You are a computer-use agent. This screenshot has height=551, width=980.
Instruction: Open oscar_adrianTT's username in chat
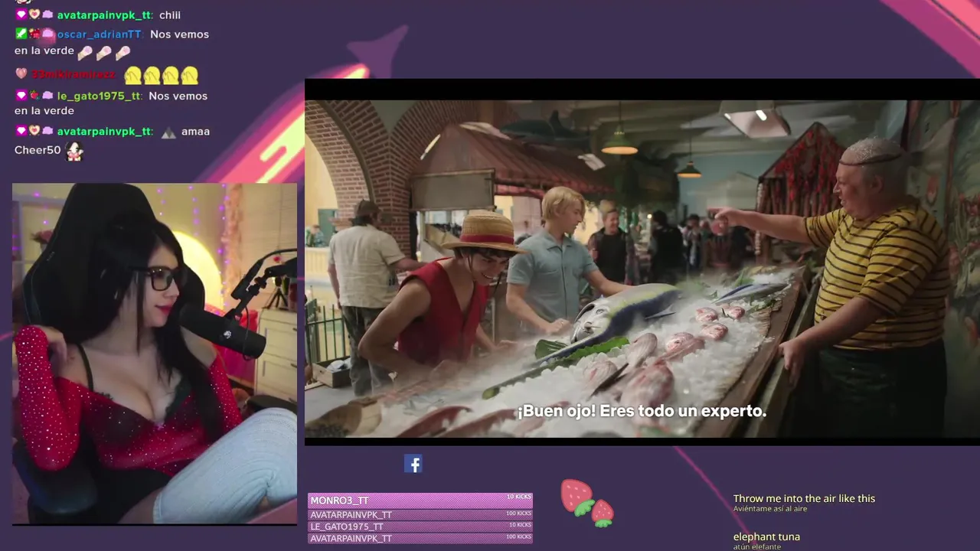click(99, 34)
